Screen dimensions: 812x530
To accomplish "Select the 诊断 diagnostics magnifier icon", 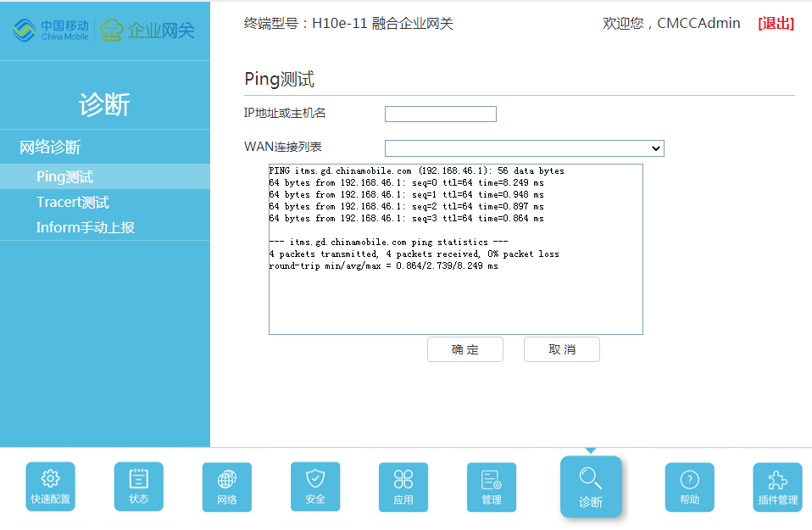I will [591, 487].
